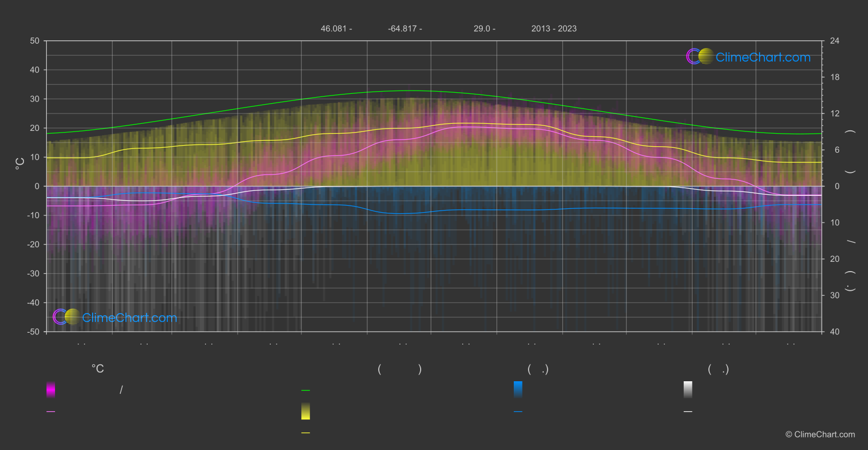Open the ClimeChart.com text link bottom left
Viewport: 868px width, 450px height.
[130, 317]
